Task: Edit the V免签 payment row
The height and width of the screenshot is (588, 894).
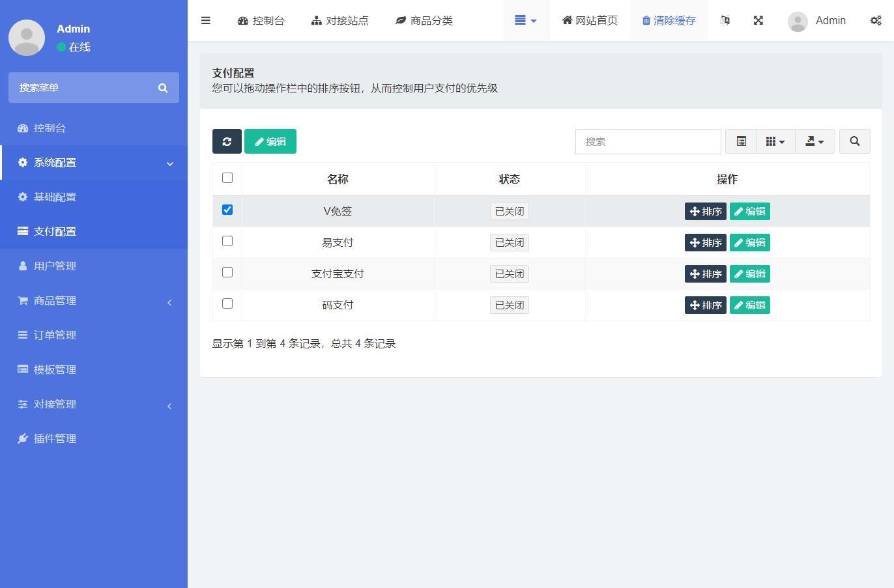Action: 750,212
